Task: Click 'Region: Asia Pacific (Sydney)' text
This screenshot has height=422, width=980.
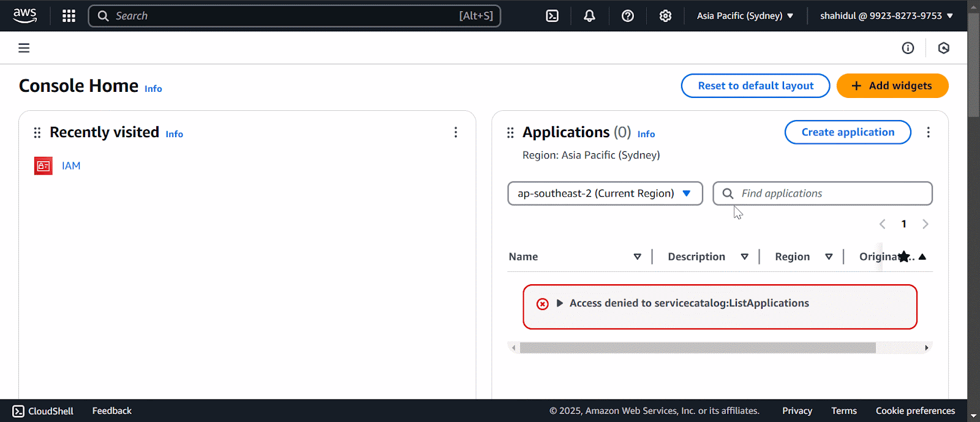Action: (x=591, y=156)
